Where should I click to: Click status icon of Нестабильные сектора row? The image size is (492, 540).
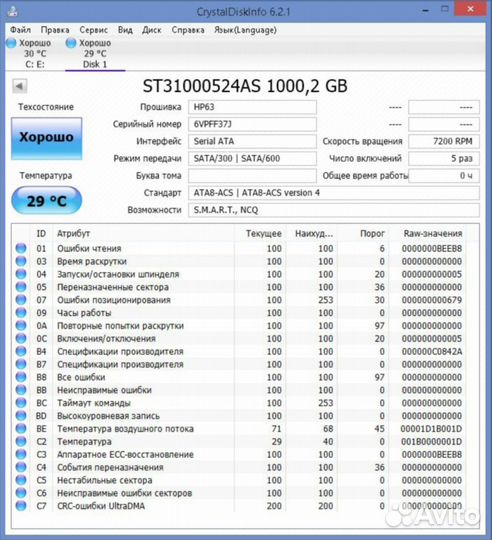[21, 480]
